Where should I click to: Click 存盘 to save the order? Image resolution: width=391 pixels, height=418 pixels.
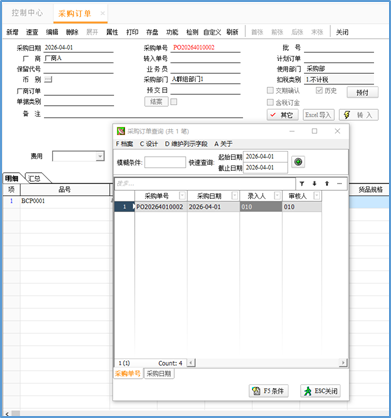[152, 32]
